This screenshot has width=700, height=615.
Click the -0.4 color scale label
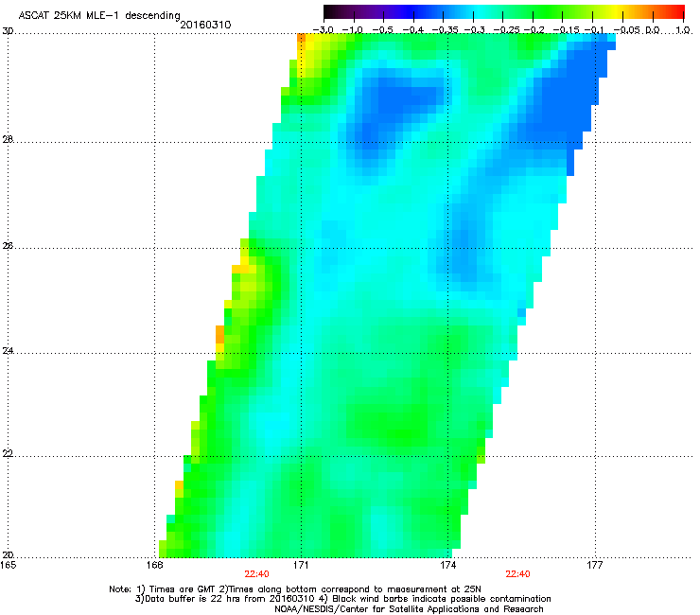point(413,30)
